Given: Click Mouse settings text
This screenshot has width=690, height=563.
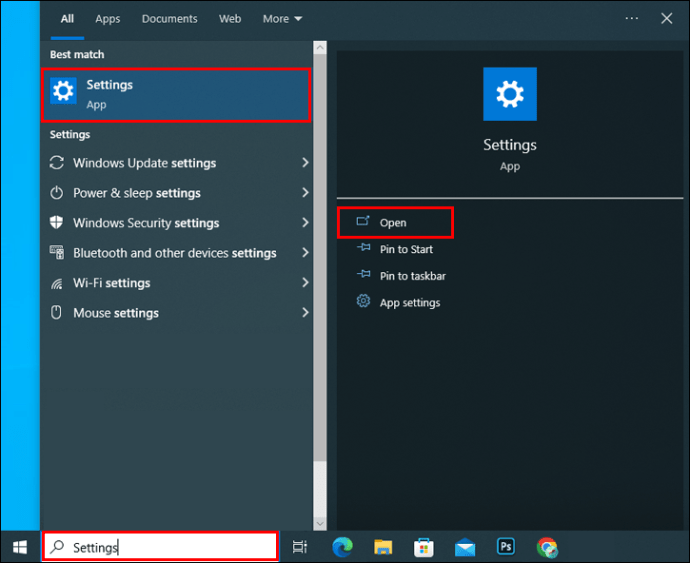Looking at the screenshot, I should (x=116, y=313).
